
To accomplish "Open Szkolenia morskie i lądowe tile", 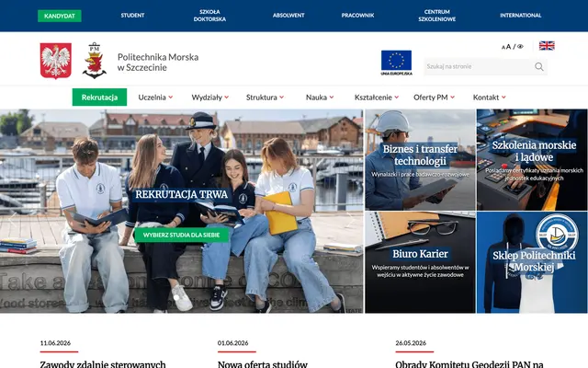I will point(532,159).
